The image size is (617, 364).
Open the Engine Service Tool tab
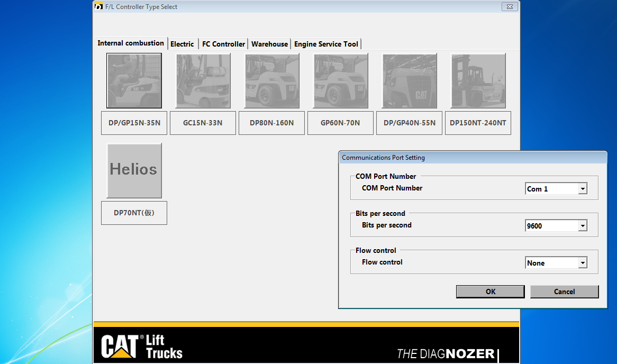coord(326,44)
